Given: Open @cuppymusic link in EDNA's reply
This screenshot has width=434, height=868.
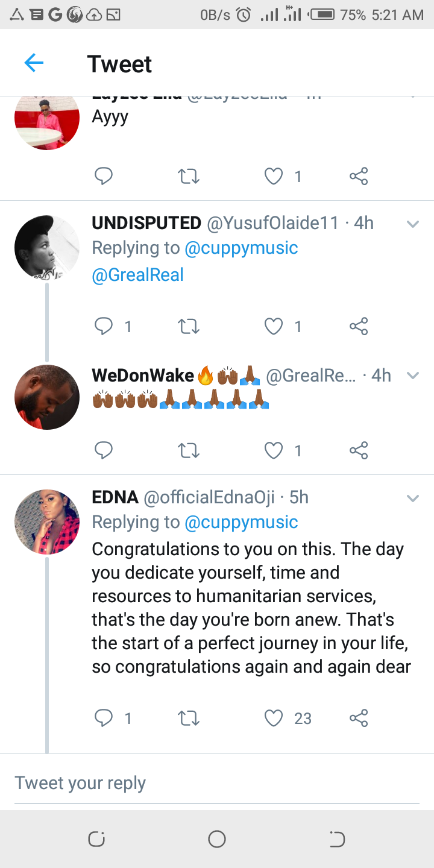Looking at the screenshot, I should 241,522.
